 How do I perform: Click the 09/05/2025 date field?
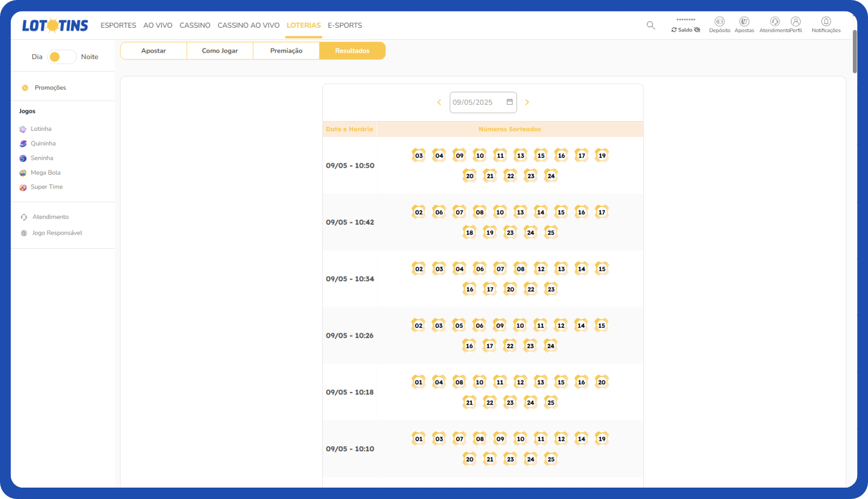(x=483, y=103)
